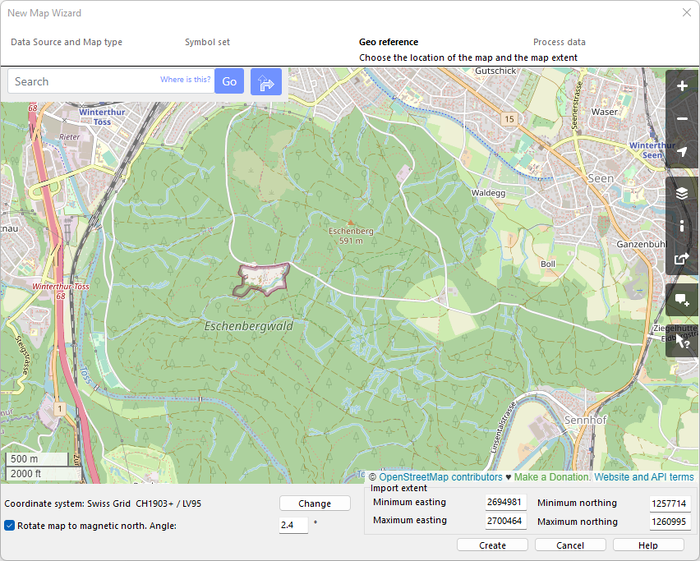Click the Change coordinate system button
The image size is (700, 561).
point(315,503)
